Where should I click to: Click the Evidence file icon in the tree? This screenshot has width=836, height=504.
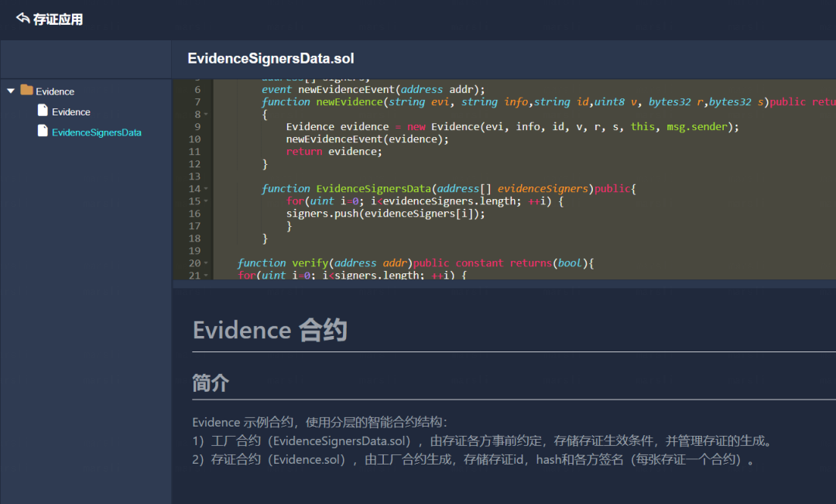click(43, 111)
